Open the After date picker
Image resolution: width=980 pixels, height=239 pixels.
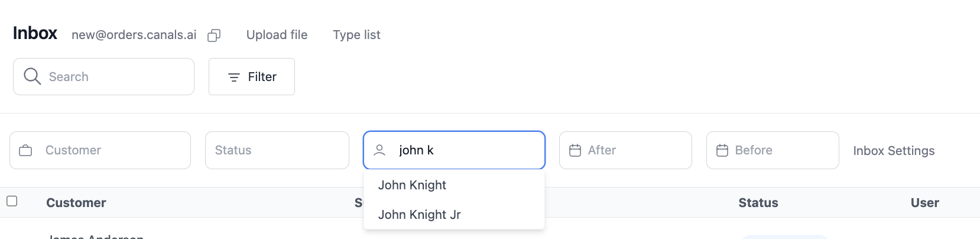point(625,150)
